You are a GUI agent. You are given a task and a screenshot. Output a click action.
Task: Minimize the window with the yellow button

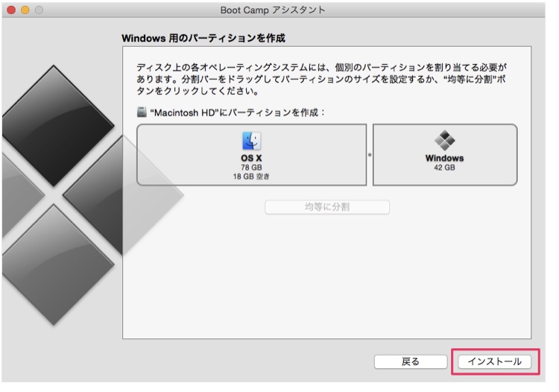[x=25, y=10]
